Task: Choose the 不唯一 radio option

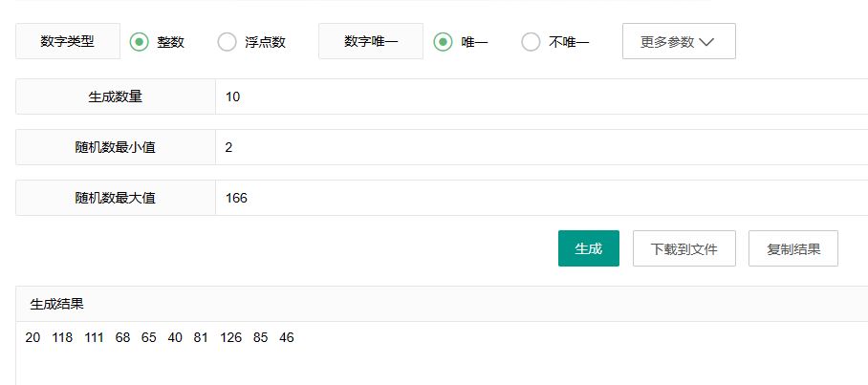Action: 531,42
